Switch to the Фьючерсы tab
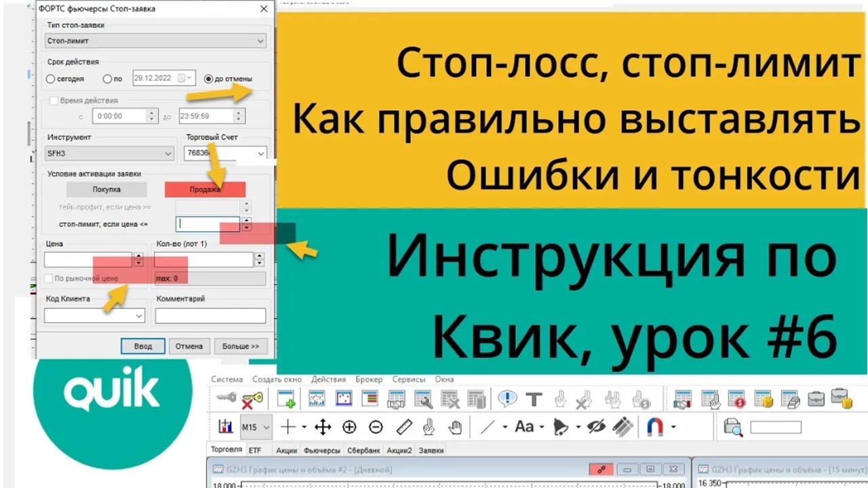The height and width of the screenshot is (488, 868). (321, 450)
